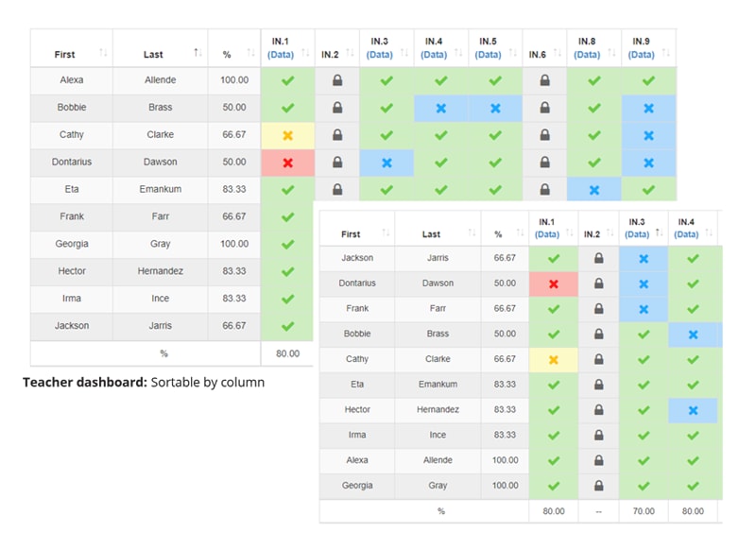
Task: Select the IN.6 column header
Action: coord(538,55)
